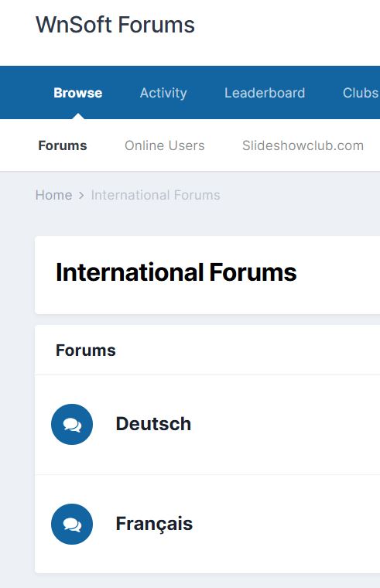Click the WnSoft Forums site title
The width and height of the screenshot is (380, 588).
pyautogui.click(x=115, y=25)
